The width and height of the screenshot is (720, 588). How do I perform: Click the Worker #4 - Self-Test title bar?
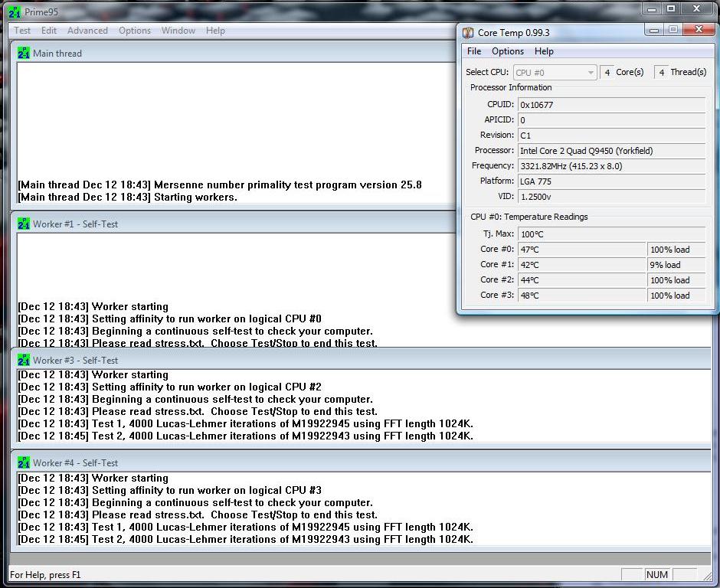tap(362, 462)
